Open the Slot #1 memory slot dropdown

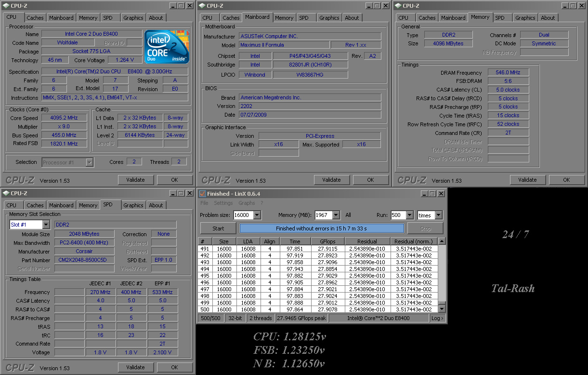pos(46,225)
